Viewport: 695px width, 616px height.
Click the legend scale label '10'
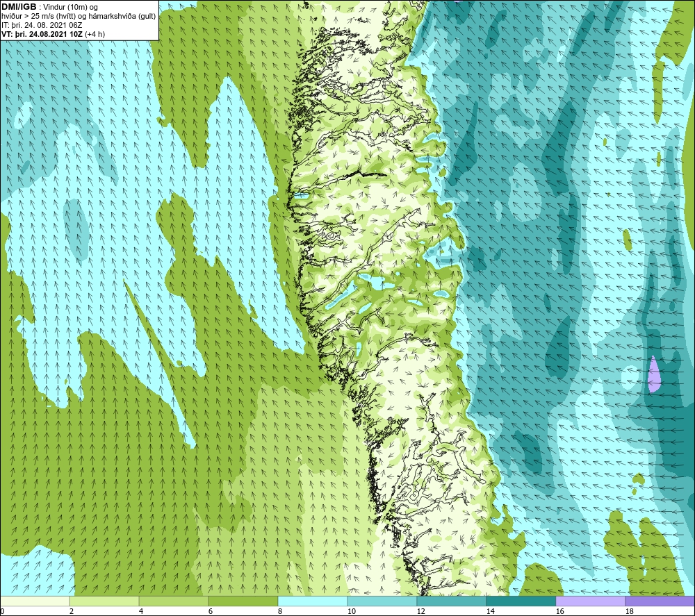pyautogui.click(x=351, y=611)
